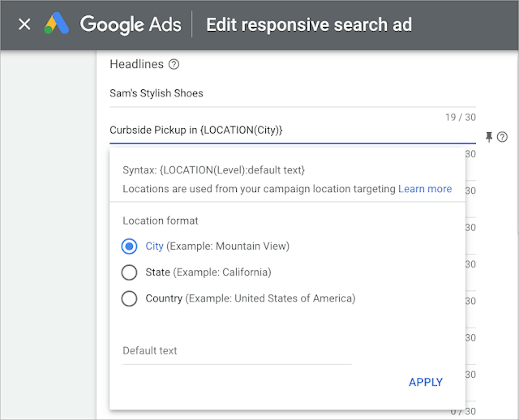
Task: Open the help icon beside the pin
Action: point(503,137)
